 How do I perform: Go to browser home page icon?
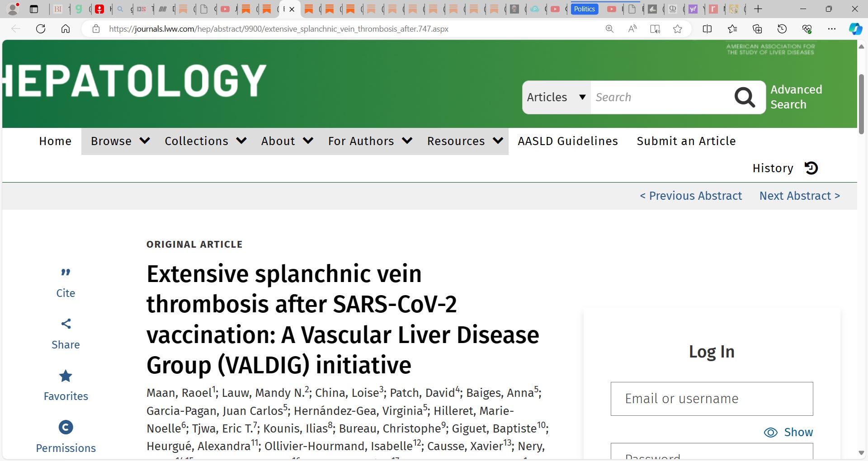(x=66, y=29)
